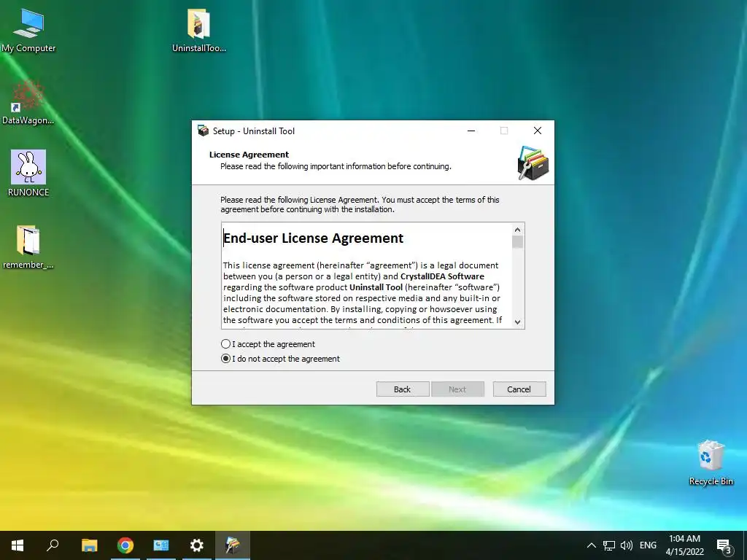This screenshot has width=747, height=560.
Task: Click the Uninstall Tool toolbox logo
Action: click(533, 163)
